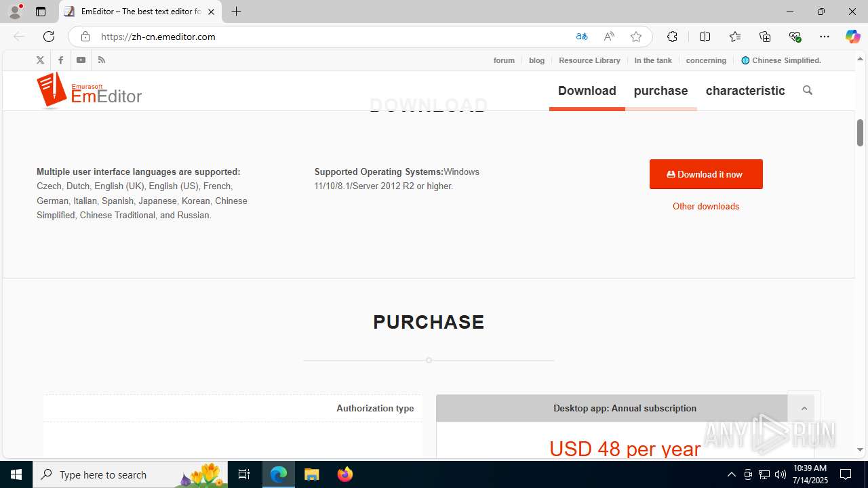The width and height of the screenshot is (868, 488).
Task: Open the YouTube social icon
Action: coord(81,60)
